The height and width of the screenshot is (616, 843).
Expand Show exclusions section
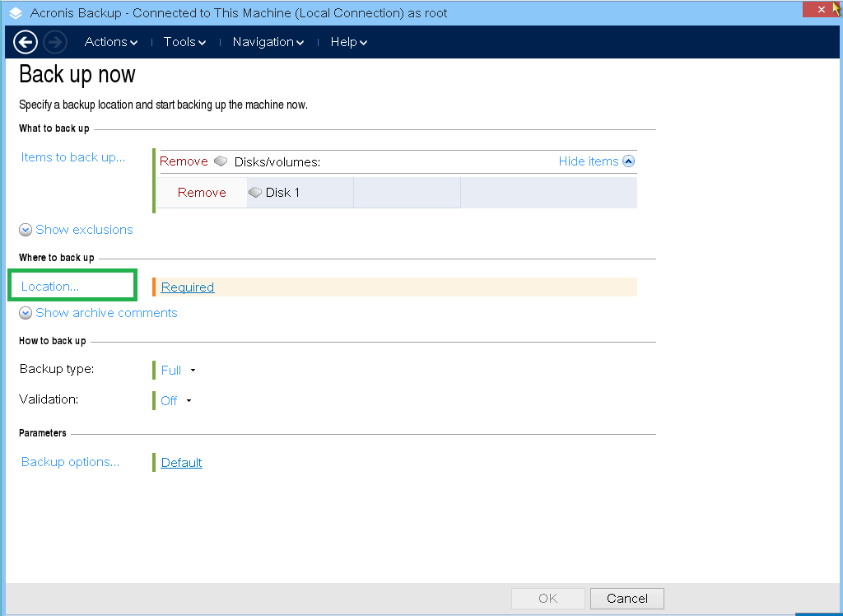pos(84,230)
